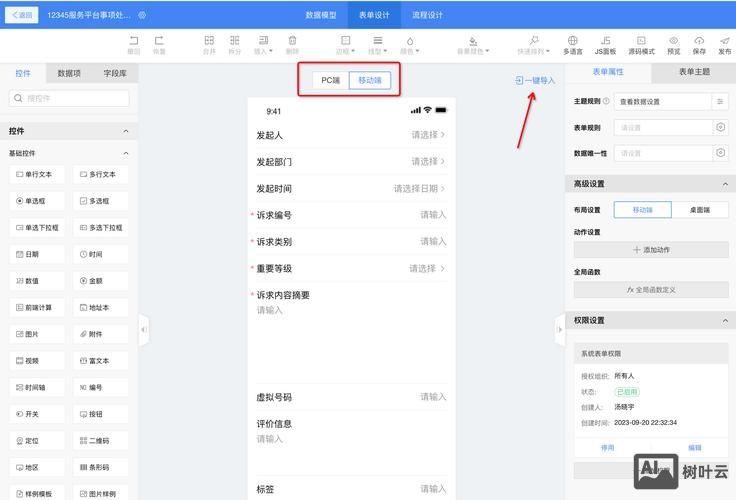
Task: Select the 多选框 checkbox control
Action: [100, 201]
